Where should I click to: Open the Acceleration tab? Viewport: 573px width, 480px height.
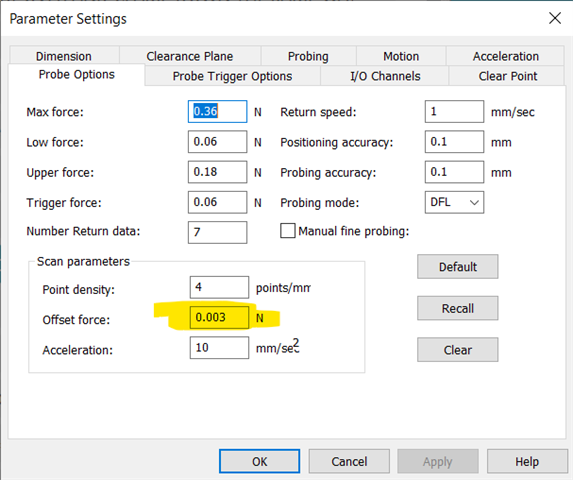click(505, 56)
